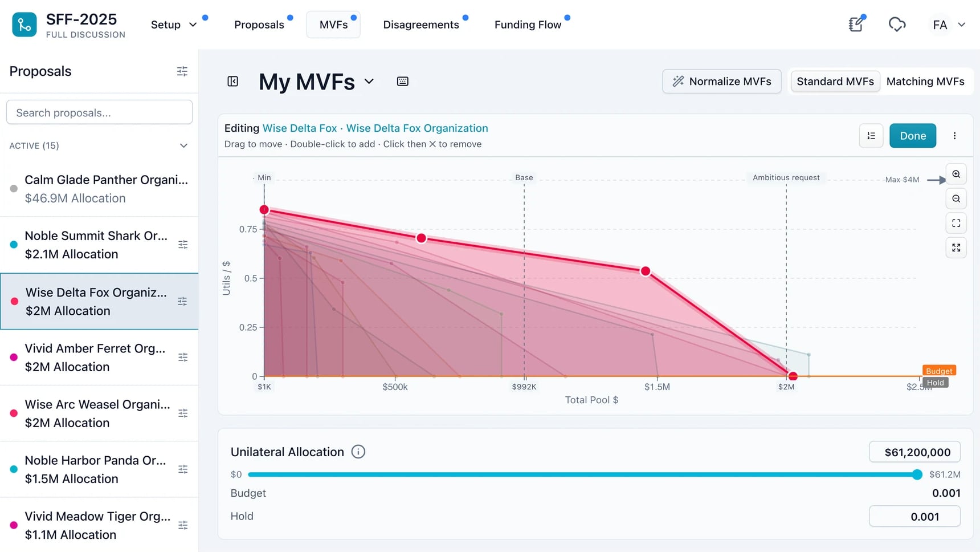
Task: Open the Disagreements tab
Action: point(421,25)
